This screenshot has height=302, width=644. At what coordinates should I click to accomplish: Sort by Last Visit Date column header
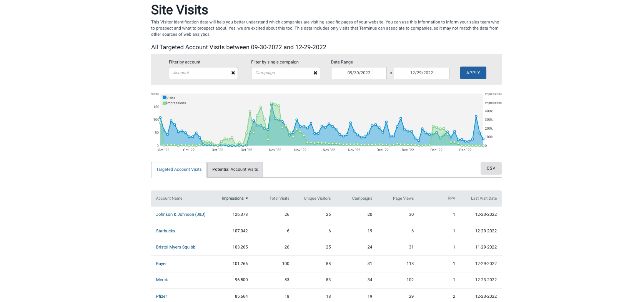[x=484, y=199]
